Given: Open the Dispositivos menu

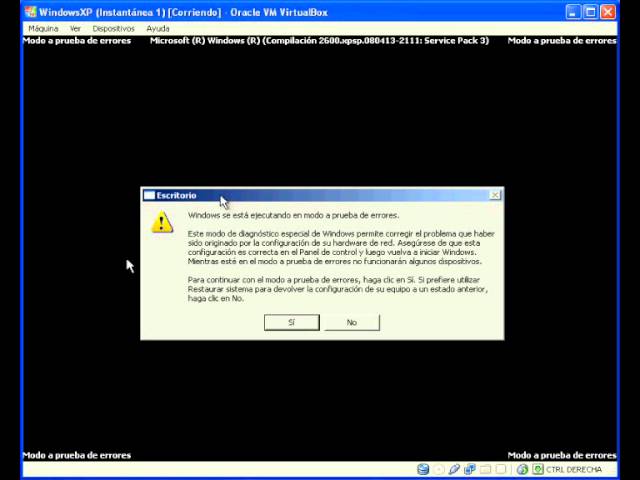Looking at the screenshot, I should [113, 29].
